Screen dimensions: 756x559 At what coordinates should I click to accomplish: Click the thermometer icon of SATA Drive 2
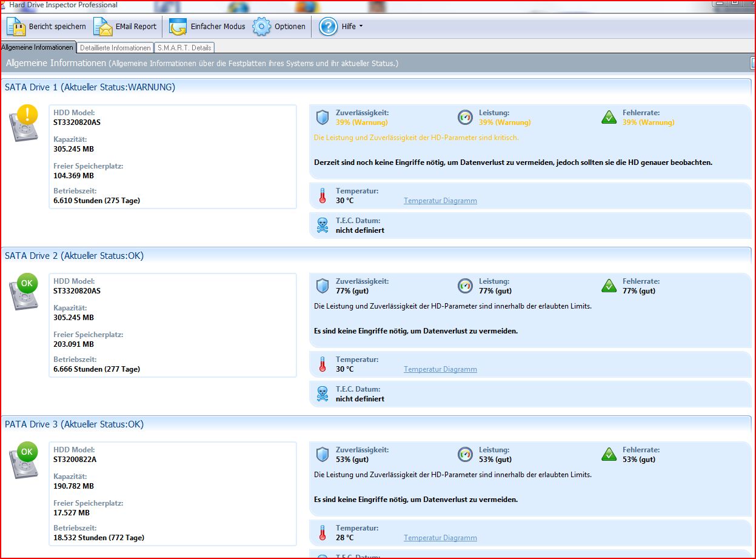(323, 364)
